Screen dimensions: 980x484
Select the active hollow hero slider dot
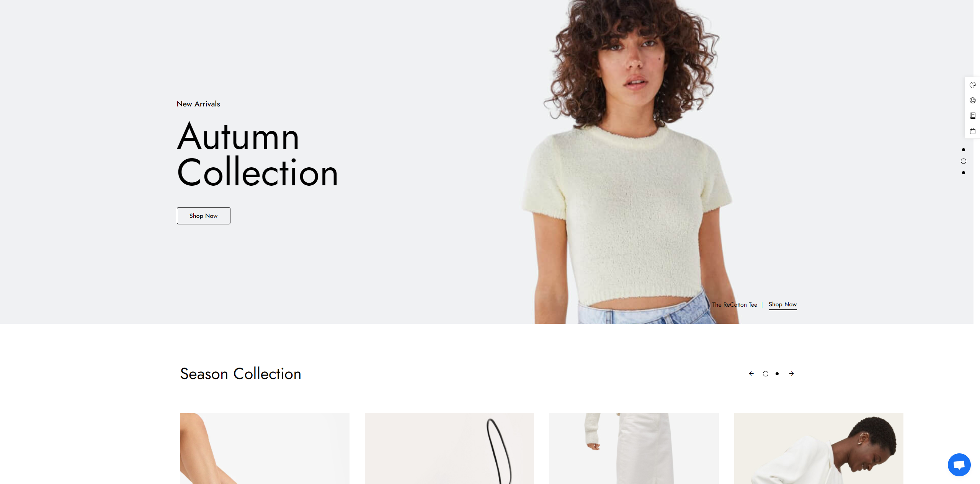pos(964,161)
